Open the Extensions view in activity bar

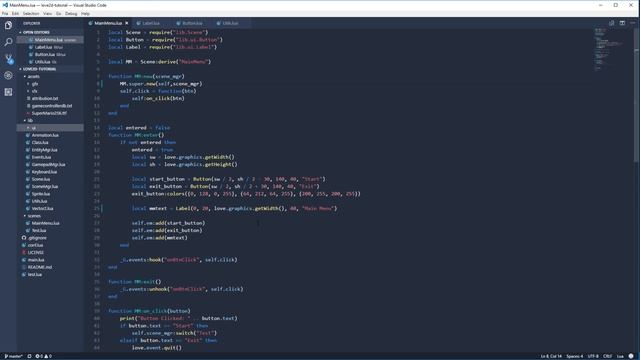click(8, 92)
